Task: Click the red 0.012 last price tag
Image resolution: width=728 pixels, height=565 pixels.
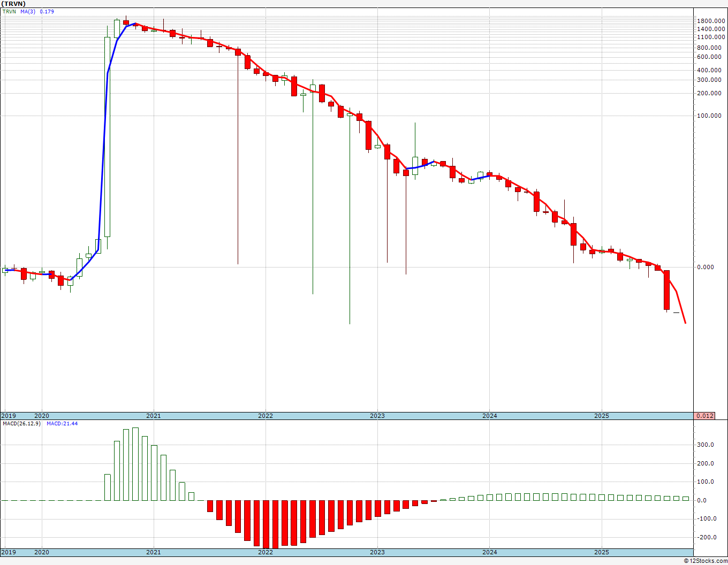Action: [x=704, y=416]
